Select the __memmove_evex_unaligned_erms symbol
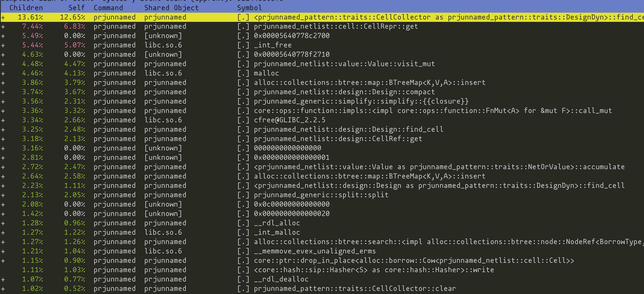 point(314,251)
